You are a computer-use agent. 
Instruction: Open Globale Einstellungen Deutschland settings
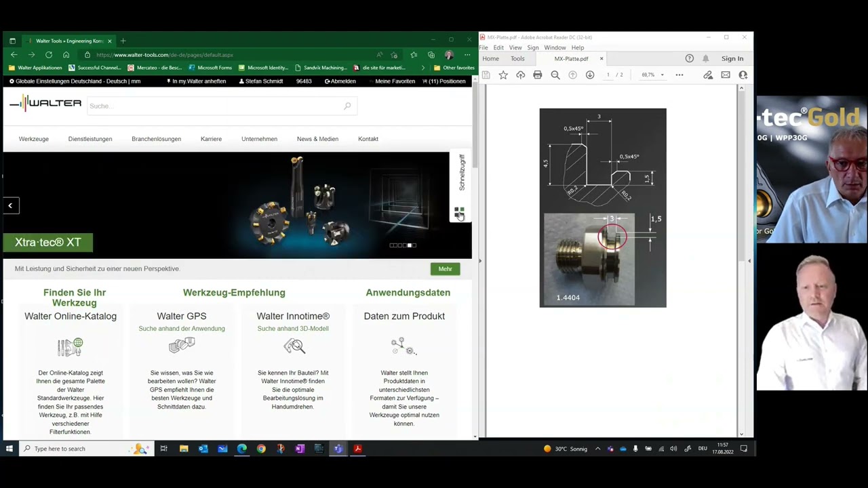(x=75, y=81)
